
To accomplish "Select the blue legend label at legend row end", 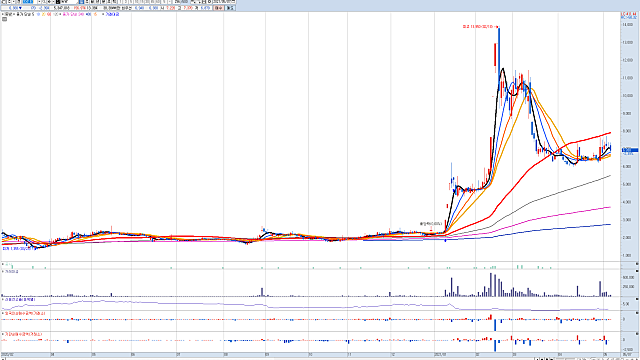I will [x=112, y=14].
